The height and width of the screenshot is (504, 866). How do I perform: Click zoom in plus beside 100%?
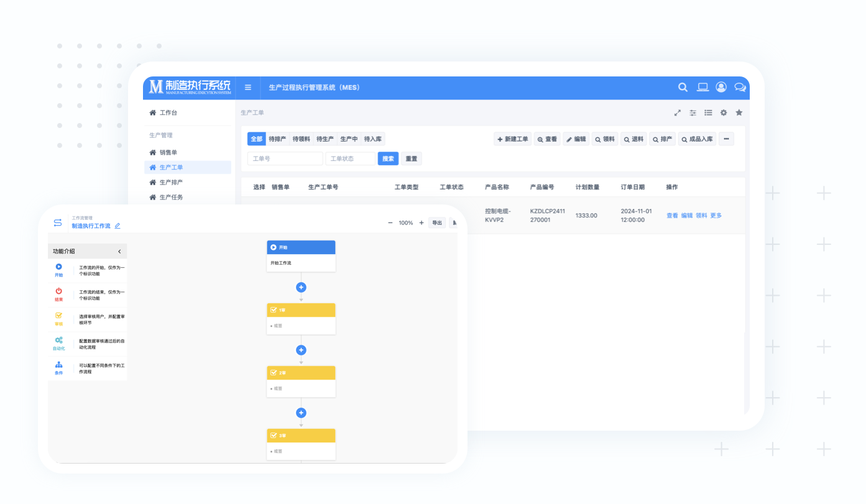421,223
